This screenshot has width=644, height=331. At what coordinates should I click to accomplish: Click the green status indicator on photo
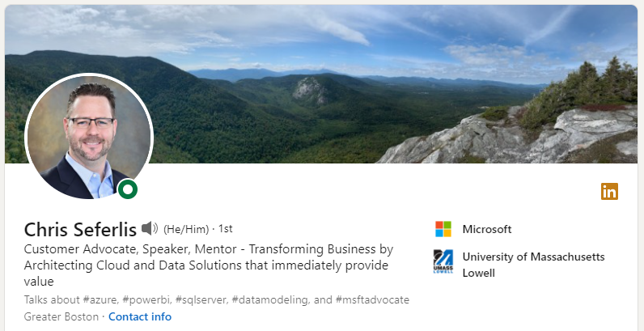(x=128, y=190)
